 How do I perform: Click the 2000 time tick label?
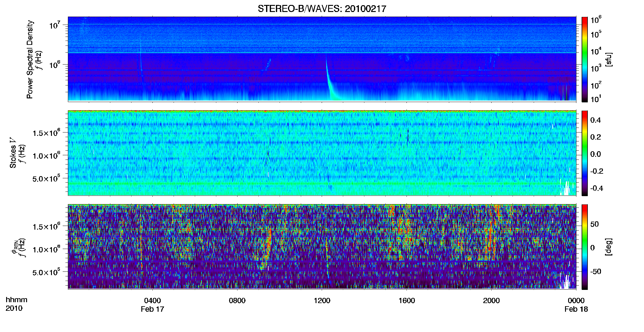[x=491, y=301]
